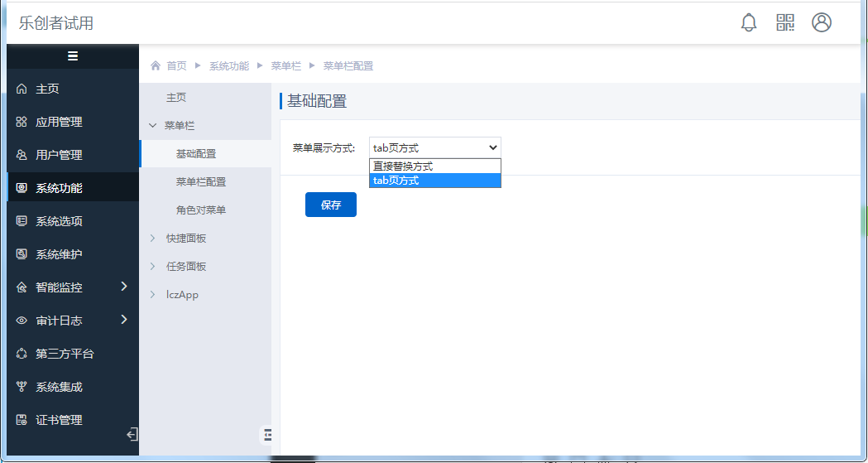This screenshot has width=868, height=463.
Task: Toggle the hamburger menu in the sidebar
Action: 73,56
